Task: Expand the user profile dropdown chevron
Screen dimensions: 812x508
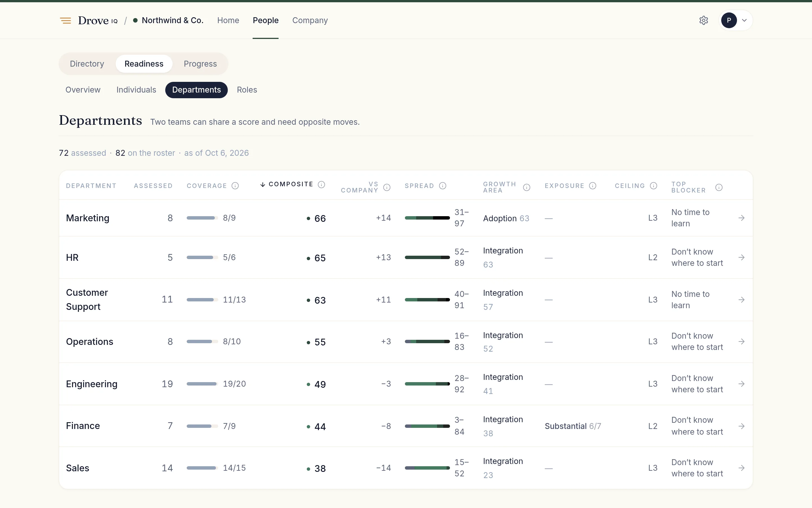Action: (x=744, y=21)
